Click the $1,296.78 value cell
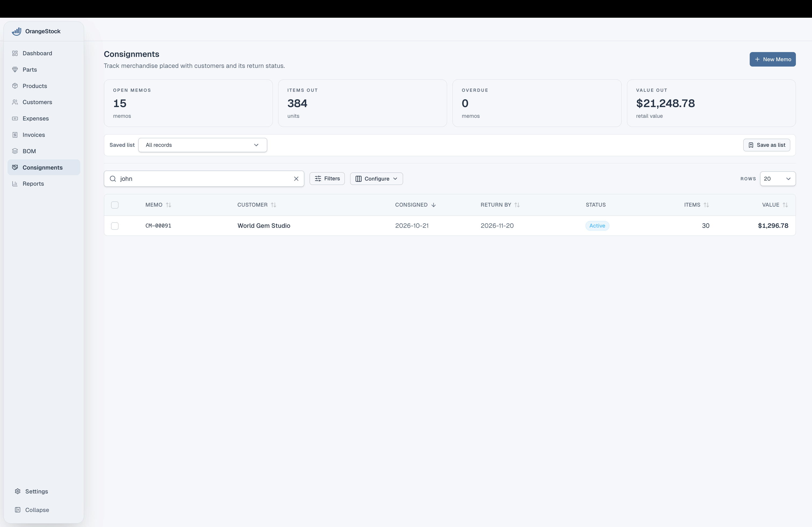 (x=773, y=226)
